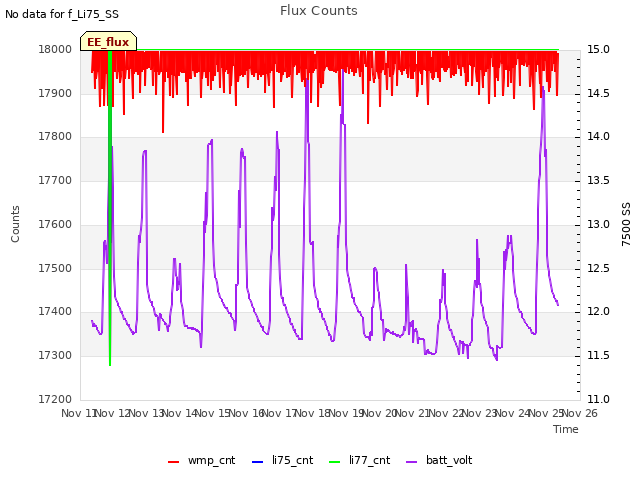Toggle the li75_cnt legend entry
This screenshot has width=640, height=480.
282,461
